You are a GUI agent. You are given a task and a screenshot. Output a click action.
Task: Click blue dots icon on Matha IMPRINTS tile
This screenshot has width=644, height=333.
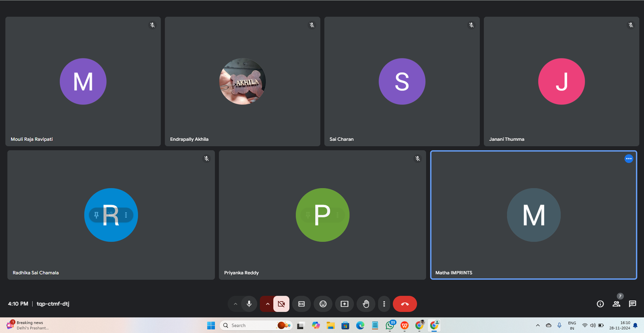pos(629,159)
